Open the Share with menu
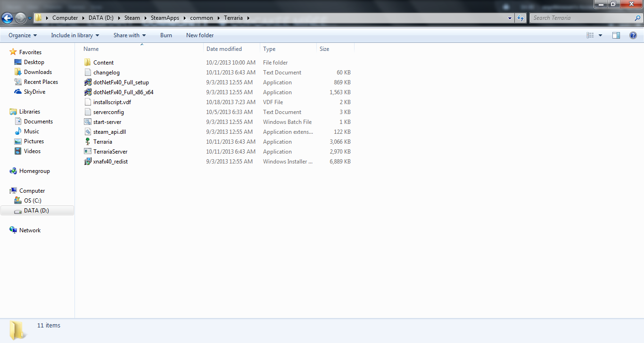The width and height of the screenshot is (644, 343). coord(130,35)
